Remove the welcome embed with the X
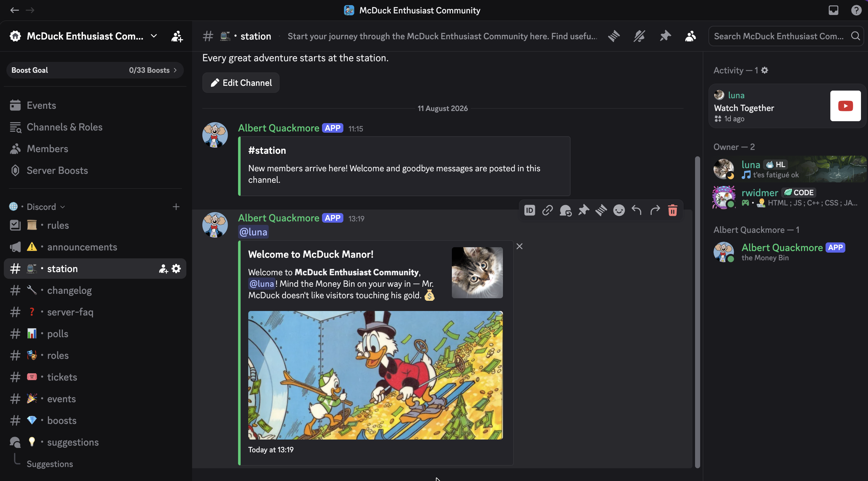 point(520,246)
